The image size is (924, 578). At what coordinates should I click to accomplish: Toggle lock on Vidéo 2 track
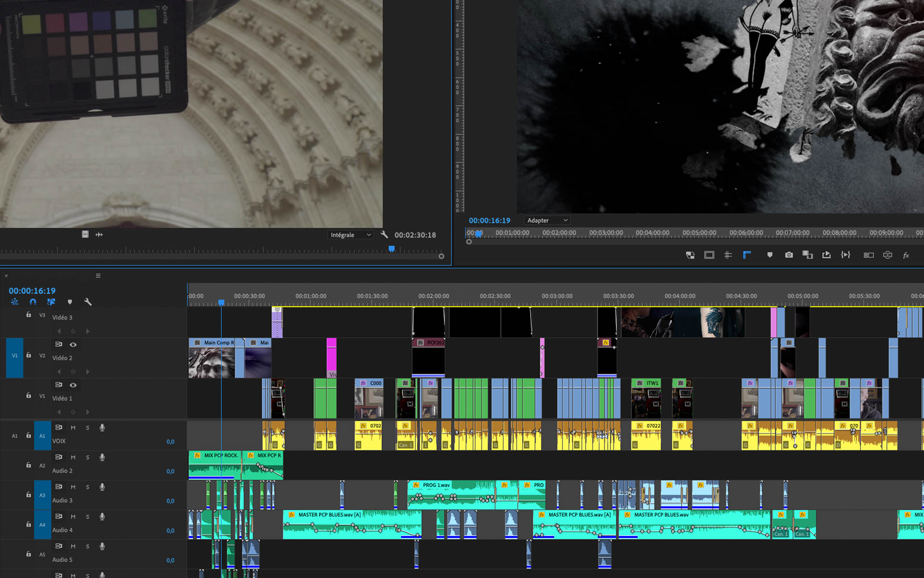point(28,355)
